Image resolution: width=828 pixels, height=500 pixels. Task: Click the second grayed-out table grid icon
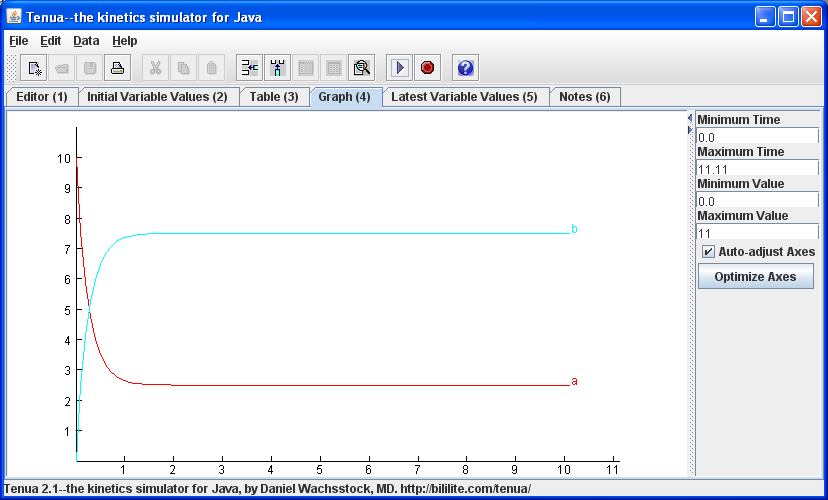click(333, 68)
